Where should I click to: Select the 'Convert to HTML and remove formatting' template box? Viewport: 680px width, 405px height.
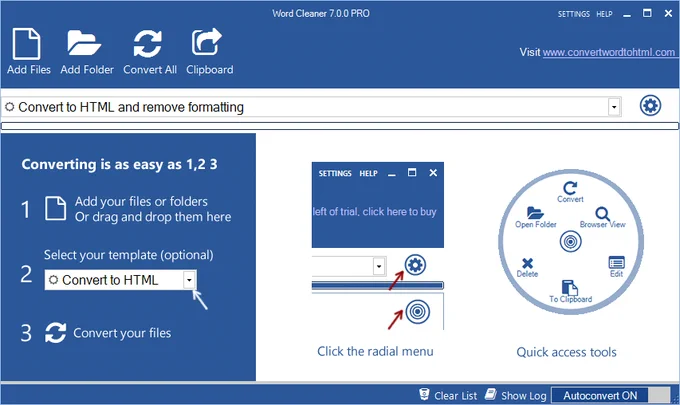pyautogui.click(x=311, y=107)
